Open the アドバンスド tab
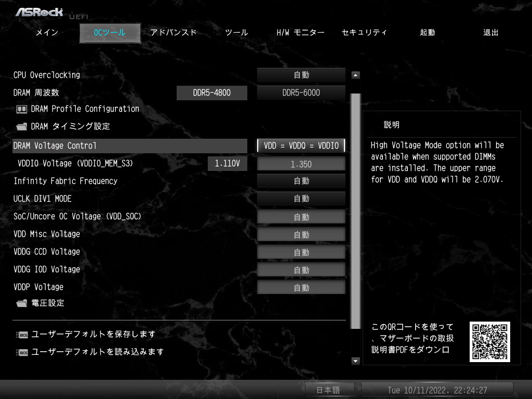 pos(174,33)
